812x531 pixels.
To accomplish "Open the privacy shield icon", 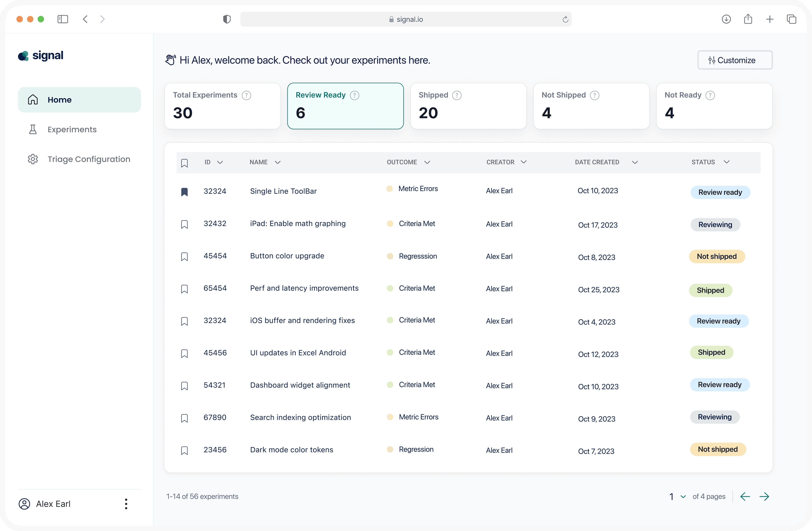I will coord(227,19).
